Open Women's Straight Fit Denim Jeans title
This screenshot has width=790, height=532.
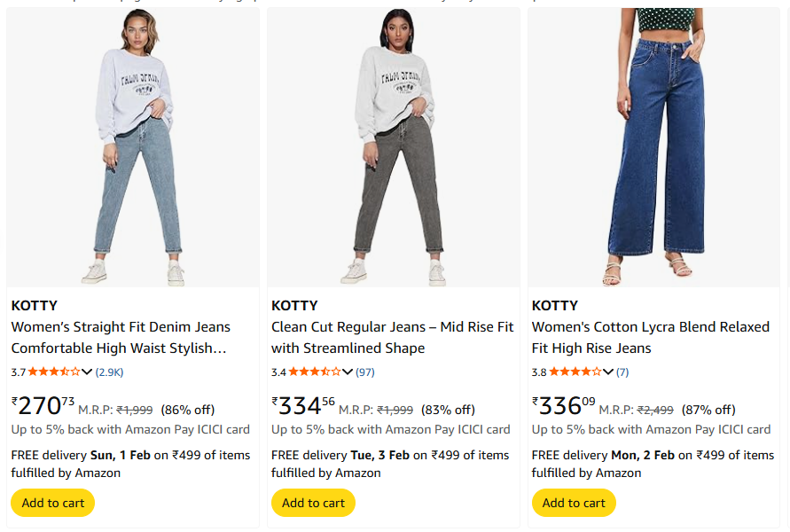121,338
